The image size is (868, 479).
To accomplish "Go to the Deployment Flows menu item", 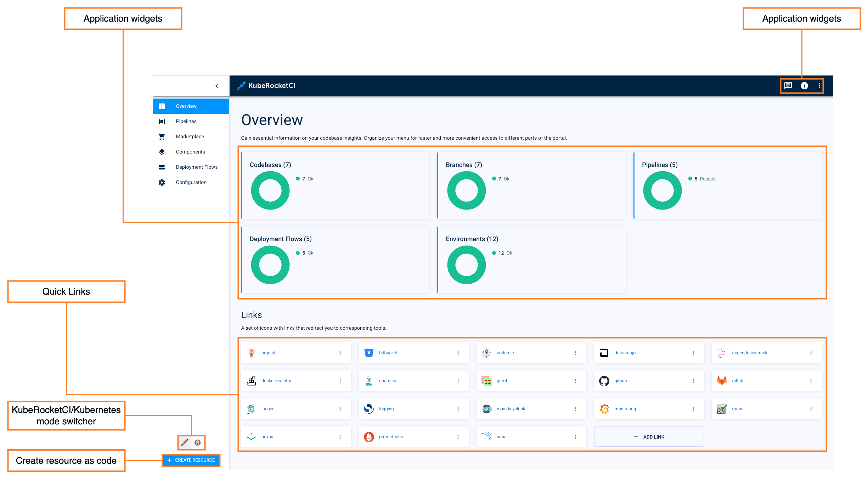I will [x=197, y=167].
